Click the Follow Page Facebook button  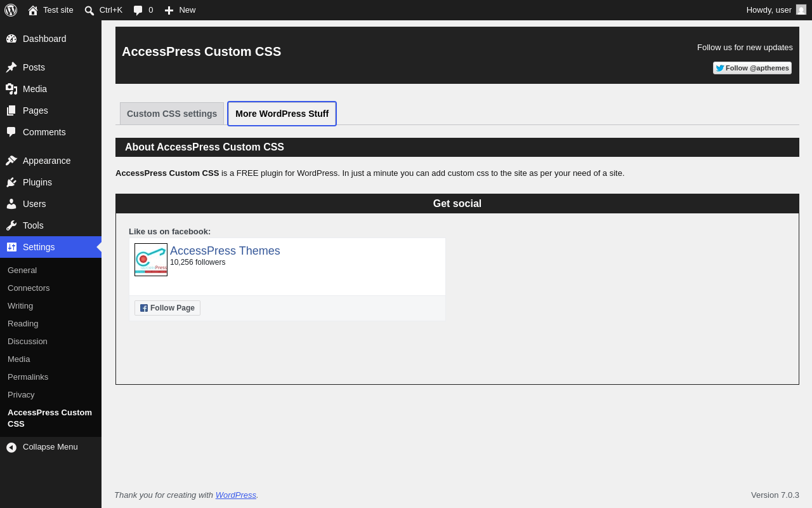pos(167,308)
